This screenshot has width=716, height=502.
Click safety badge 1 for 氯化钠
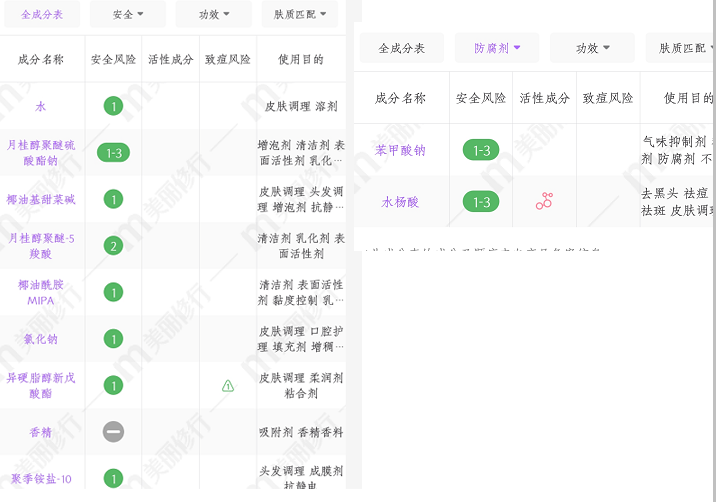pyautogui.click(x=113, y=339)
